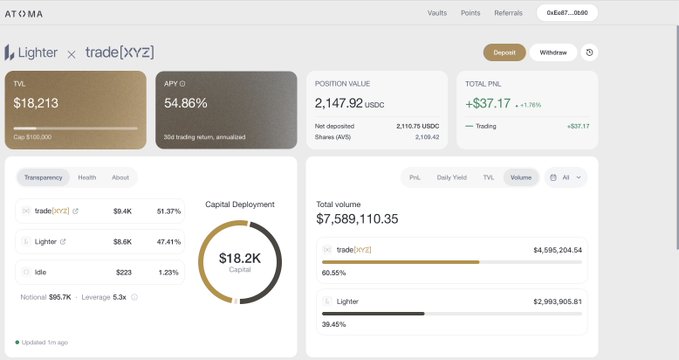
Task: Click the Lighter link in Transparency
Action: 45,241
